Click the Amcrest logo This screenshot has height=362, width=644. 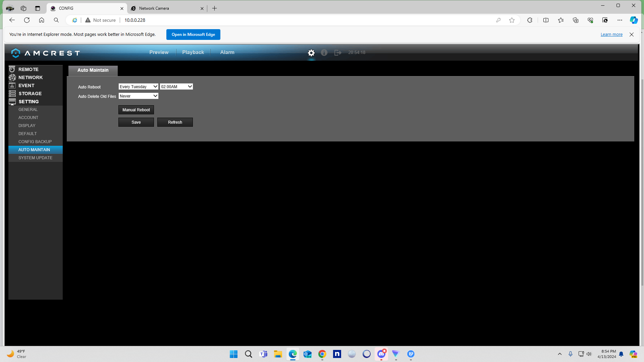45,53
